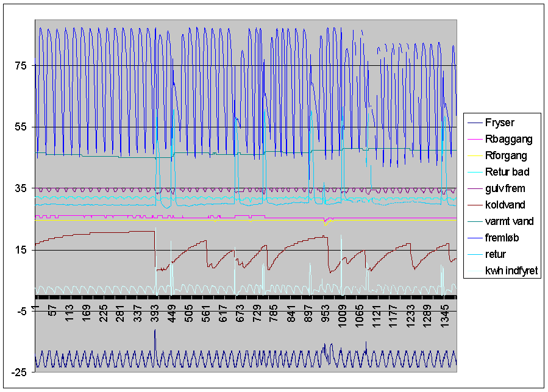Screen dimensions: 548x392
Task: Click the dark red koldvand legend line key
Action: tap(474, 205)
